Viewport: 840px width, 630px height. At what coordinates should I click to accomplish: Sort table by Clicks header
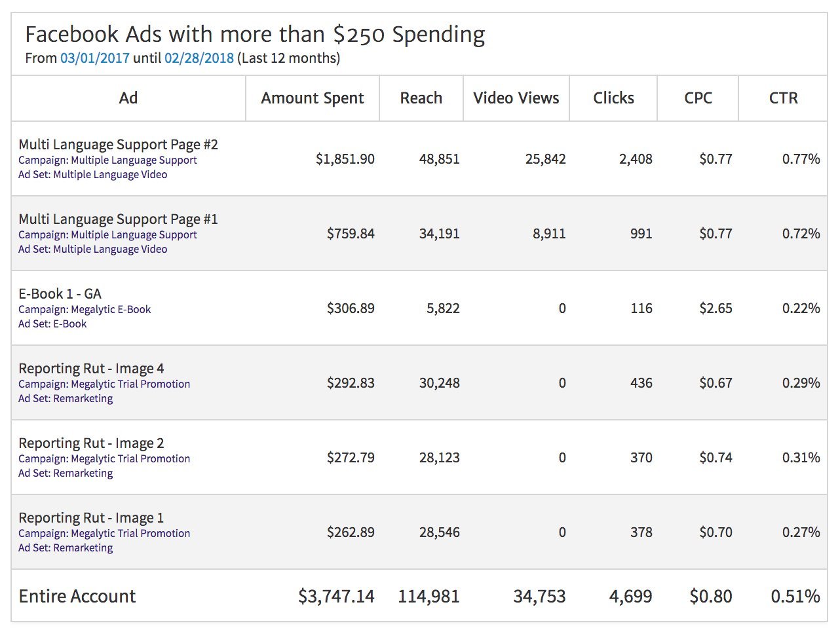click(613, 98)
